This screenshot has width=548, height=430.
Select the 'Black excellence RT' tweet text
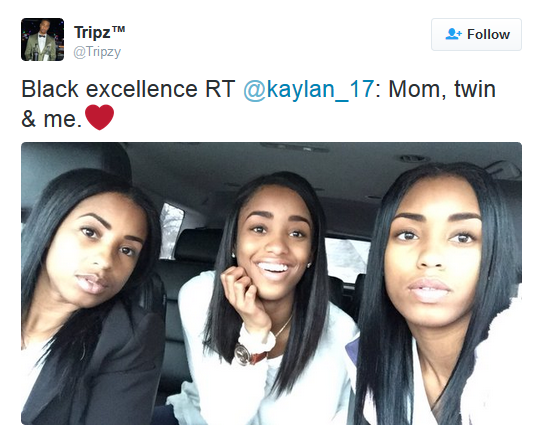128,89
